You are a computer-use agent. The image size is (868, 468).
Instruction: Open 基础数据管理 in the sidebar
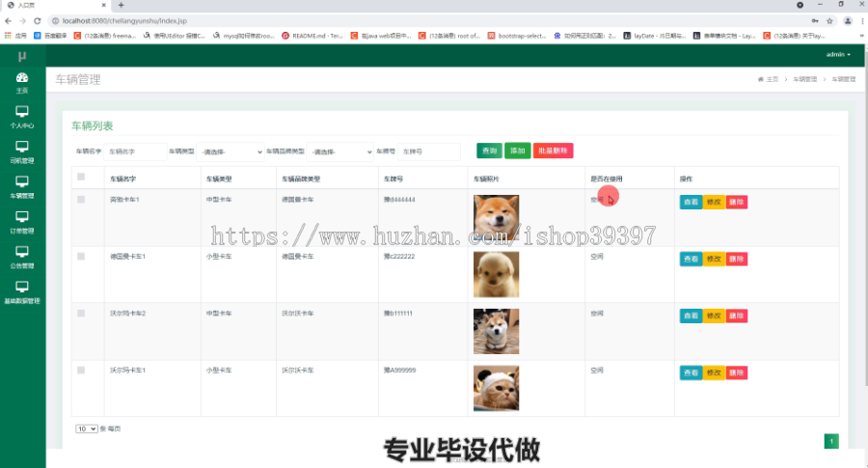(22, 292)
